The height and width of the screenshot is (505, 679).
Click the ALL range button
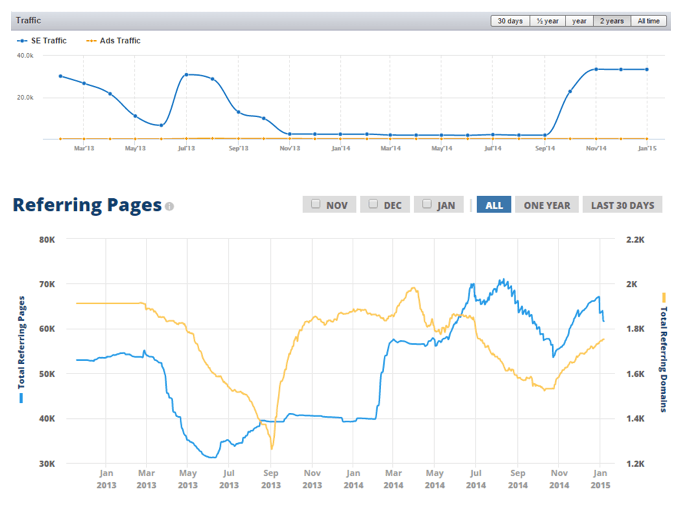494,205
